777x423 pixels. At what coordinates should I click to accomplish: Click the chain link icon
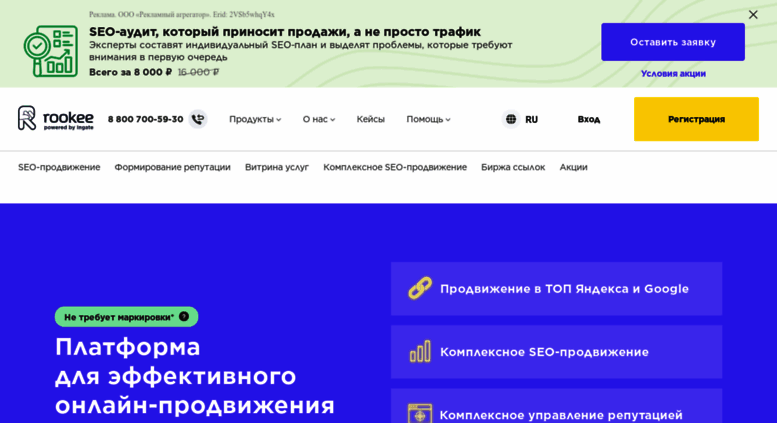click(420, 288)
